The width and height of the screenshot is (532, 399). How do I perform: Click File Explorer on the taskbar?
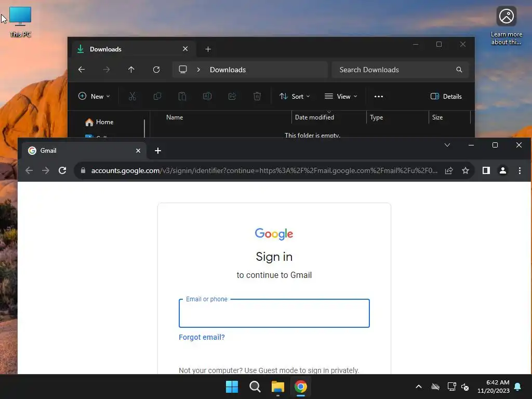277,387
